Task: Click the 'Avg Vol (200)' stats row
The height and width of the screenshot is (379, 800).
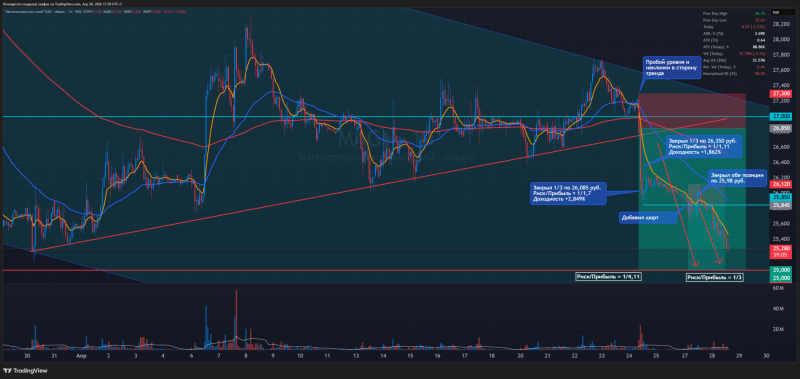Action: click(734, 60)
